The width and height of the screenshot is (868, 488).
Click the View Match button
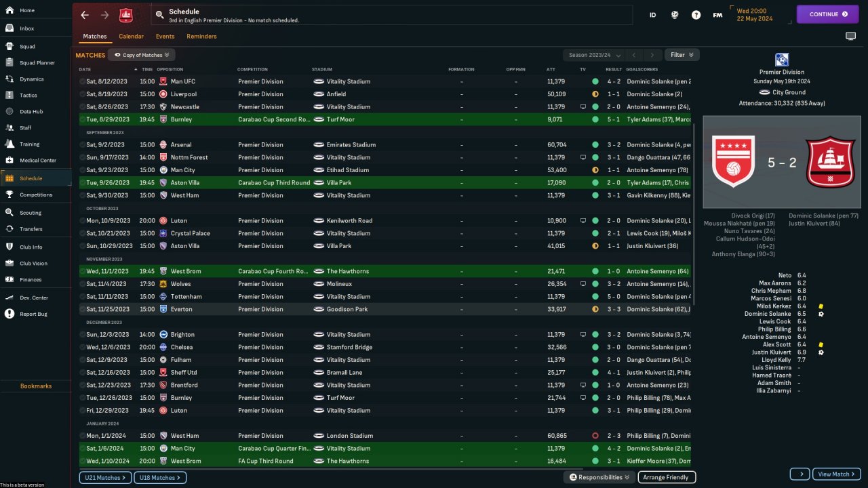(835, 474)
